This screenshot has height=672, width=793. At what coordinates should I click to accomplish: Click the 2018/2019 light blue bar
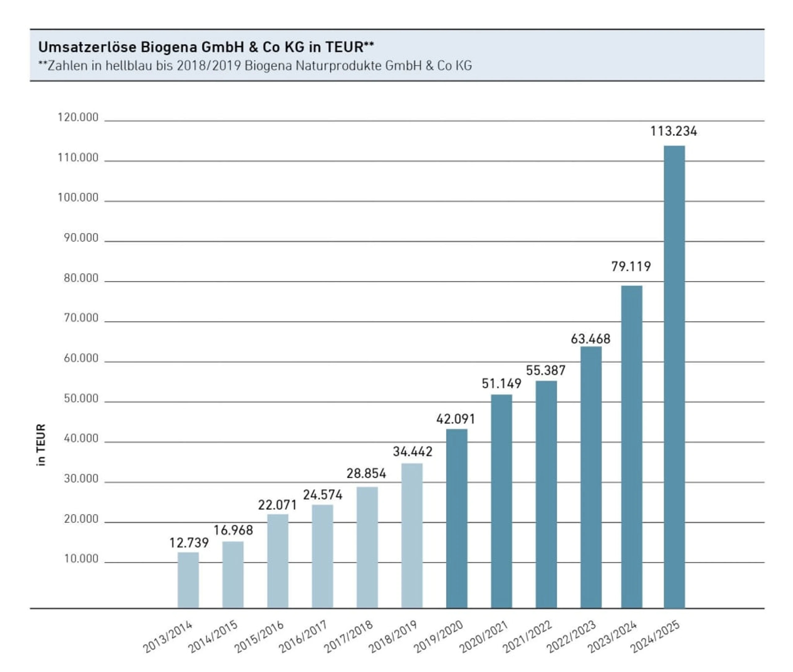(412, 535)
